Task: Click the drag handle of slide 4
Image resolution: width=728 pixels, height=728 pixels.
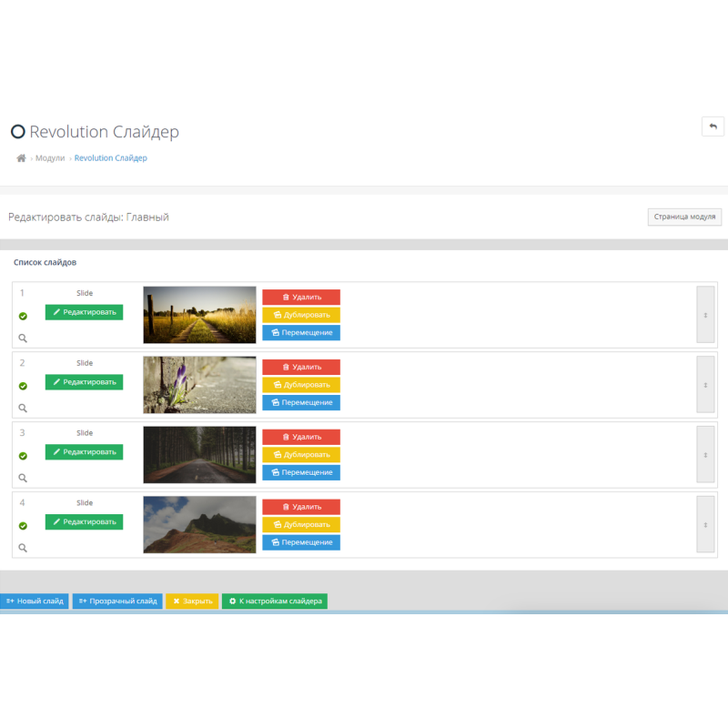Action: click(705, 525)
